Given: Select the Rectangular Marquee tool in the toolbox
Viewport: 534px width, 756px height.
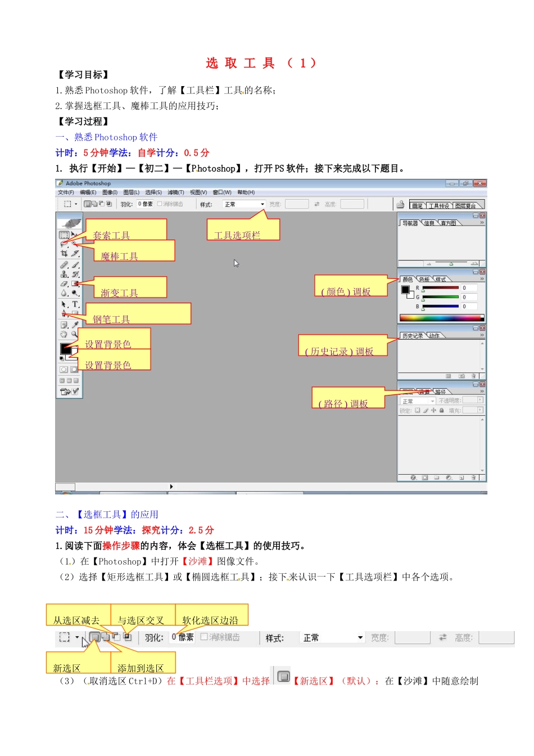Looking at the screenshot, I should coord(64,235).
